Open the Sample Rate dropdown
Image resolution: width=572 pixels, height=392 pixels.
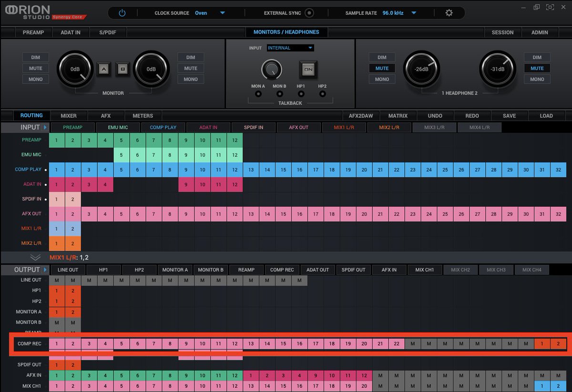click(x=414, y=13)
